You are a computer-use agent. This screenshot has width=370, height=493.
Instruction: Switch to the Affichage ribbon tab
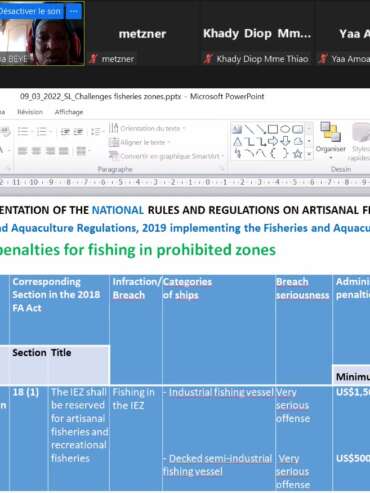[69, 112]
